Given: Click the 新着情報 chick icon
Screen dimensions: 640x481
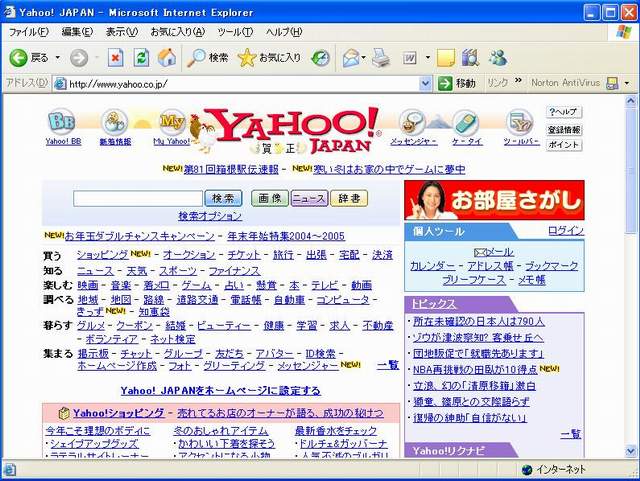Looking at the screenshot, I should 115,122.
